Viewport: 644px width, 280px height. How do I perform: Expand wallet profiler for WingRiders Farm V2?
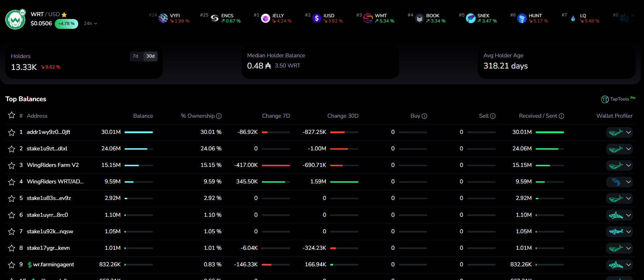pos(629,165)
